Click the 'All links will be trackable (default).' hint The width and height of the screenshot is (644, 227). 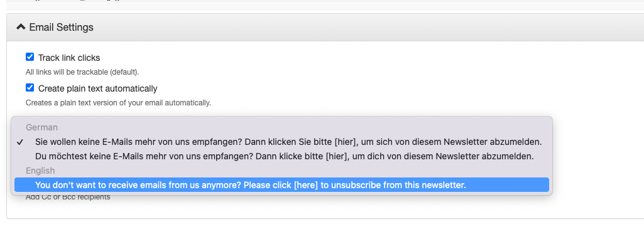click(82, 72)
